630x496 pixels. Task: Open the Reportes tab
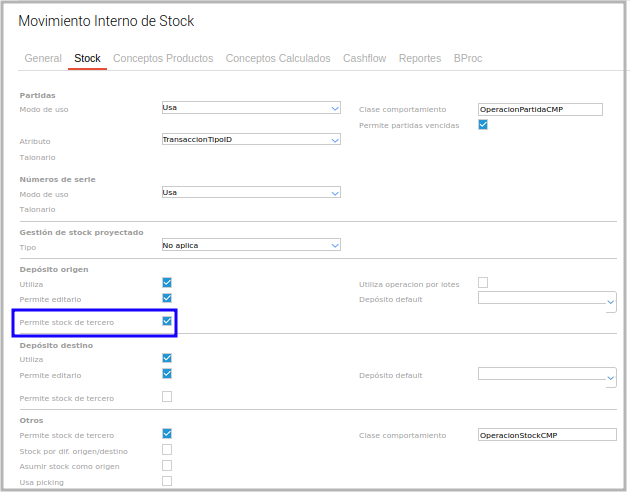(x=420, y=59)
